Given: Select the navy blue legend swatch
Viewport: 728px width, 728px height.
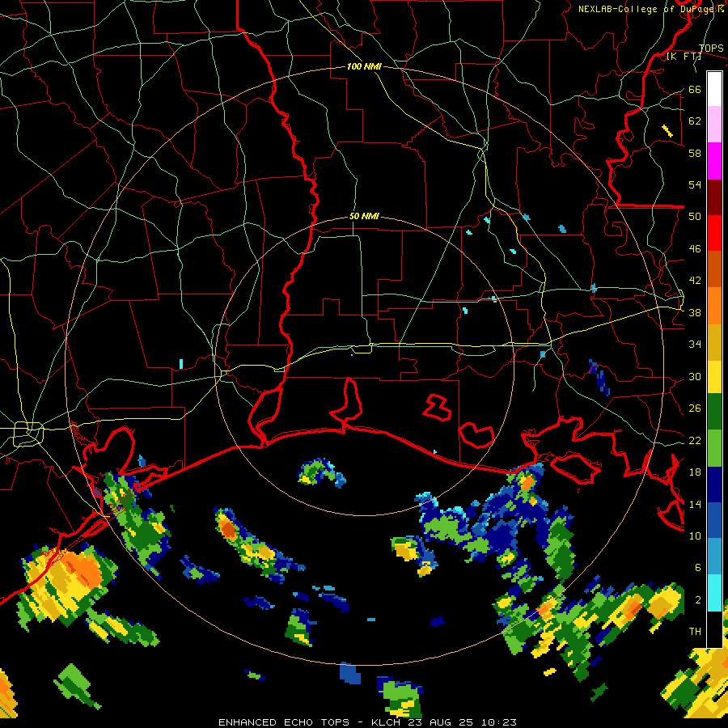Looking at the screenshot, I should tap(714, 485).
